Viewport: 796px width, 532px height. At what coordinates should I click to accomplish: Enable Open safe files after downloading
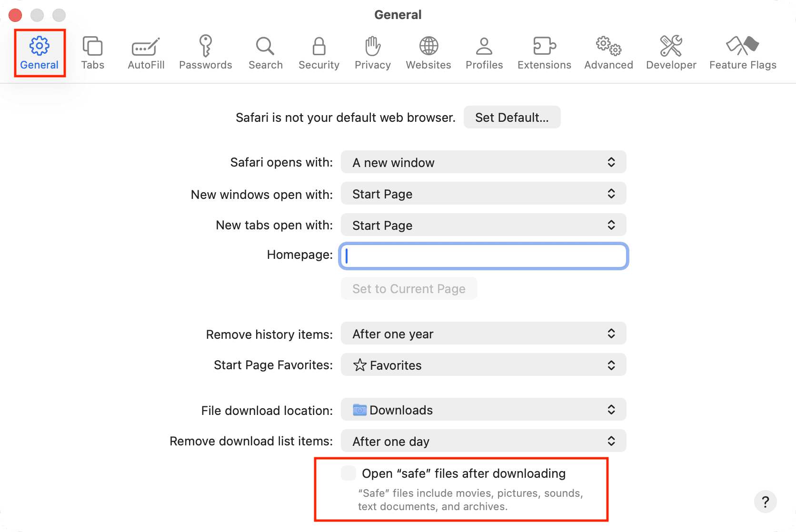point(348,473)
